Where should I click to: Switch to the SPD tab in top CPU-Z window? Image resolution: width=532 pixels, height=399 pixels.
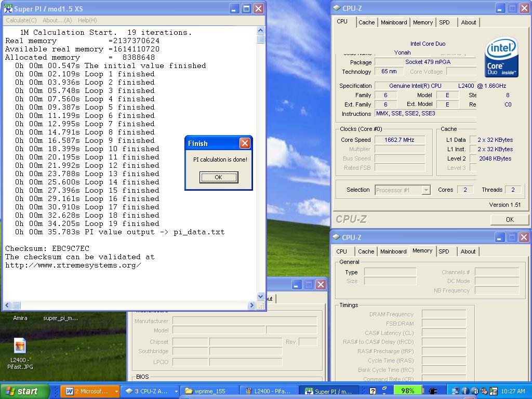coord(444,22)
